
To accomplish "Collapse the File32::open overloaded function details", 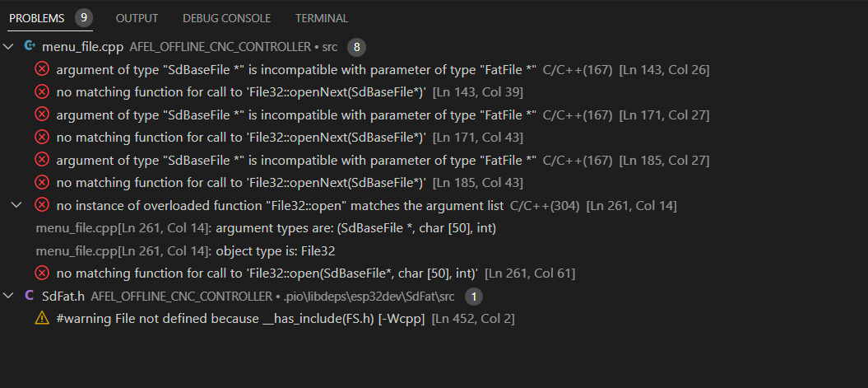I will (x=17, y=205).
